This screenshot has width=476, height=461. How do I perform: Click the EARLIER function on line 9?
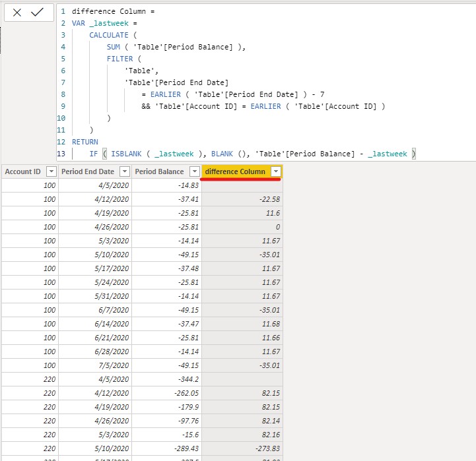click(x=265, y=106)
